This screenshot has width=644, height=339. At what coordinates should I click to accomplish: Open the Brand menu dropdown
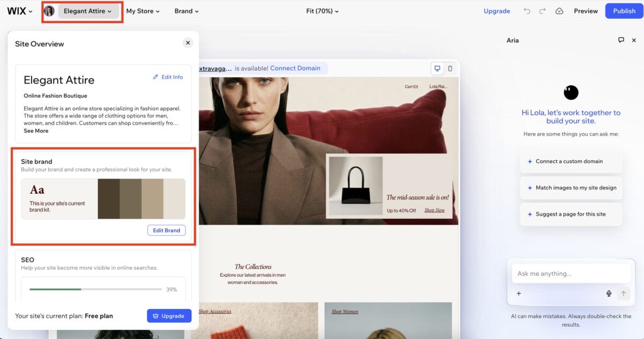click(185, 11)
